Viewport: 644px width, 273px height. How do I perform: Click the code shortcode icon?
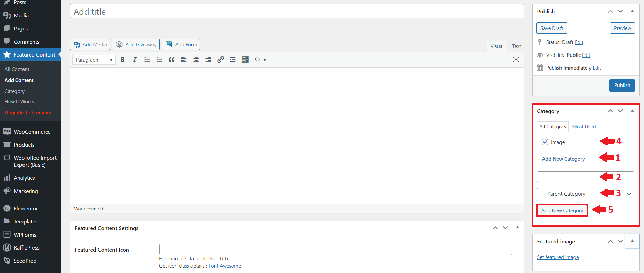point(257,59)
